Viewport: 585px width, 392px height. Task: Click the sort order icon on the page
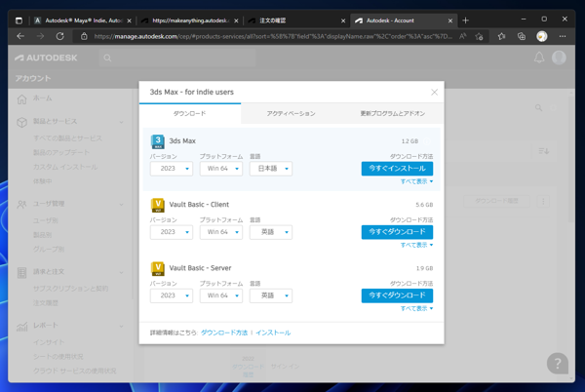(544, 151)
